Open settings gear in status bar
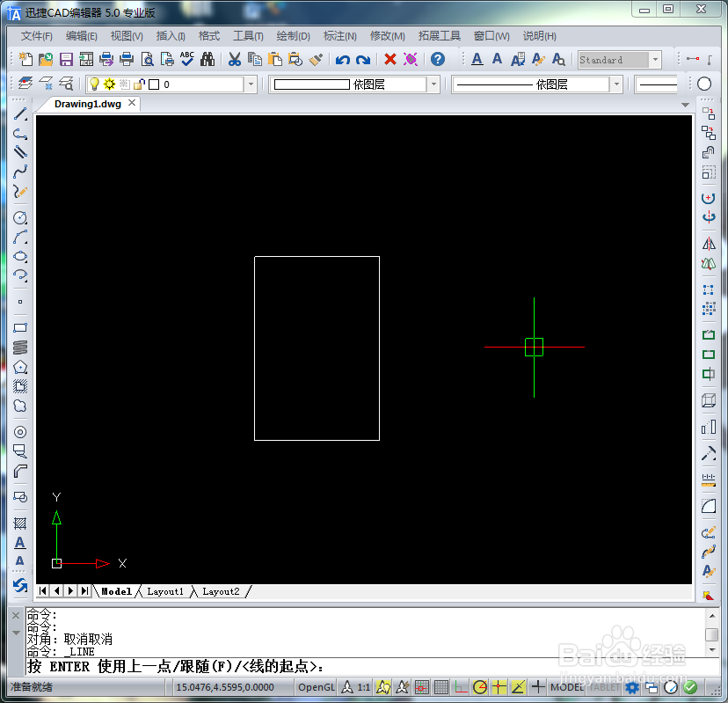The width and height of the screenshot is (728, 703). (632, 687)
